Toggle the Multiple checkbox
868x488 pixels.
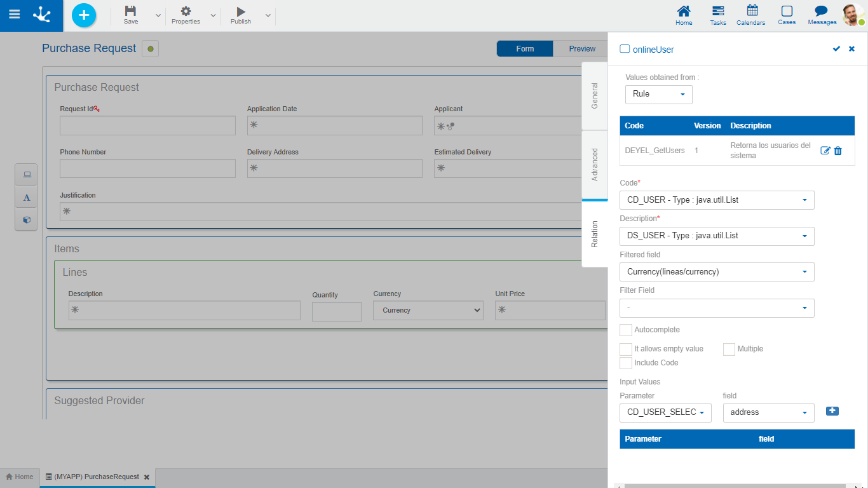(x=729, y=349)
